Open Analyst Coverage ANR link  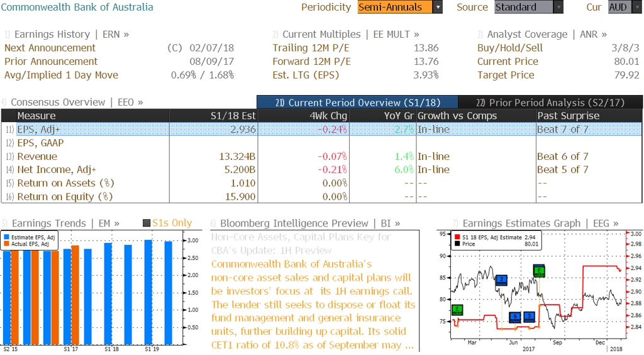[547, 34]
